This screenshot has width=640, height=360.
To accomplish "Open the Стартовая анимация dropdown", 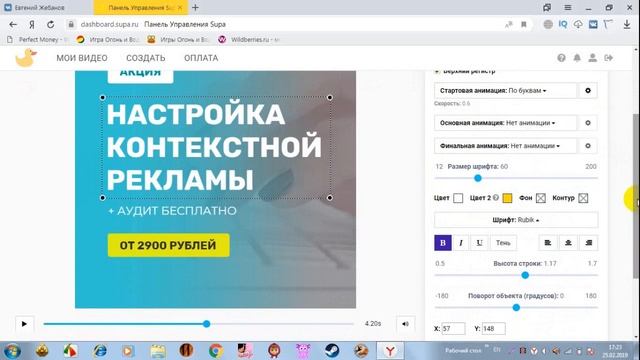I will pos(505,90).
